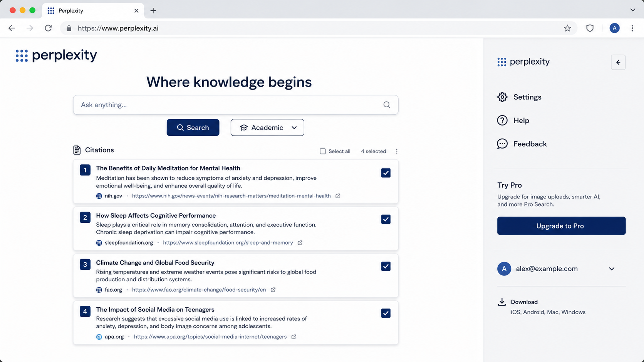Go back with browser back arrow

12,28
